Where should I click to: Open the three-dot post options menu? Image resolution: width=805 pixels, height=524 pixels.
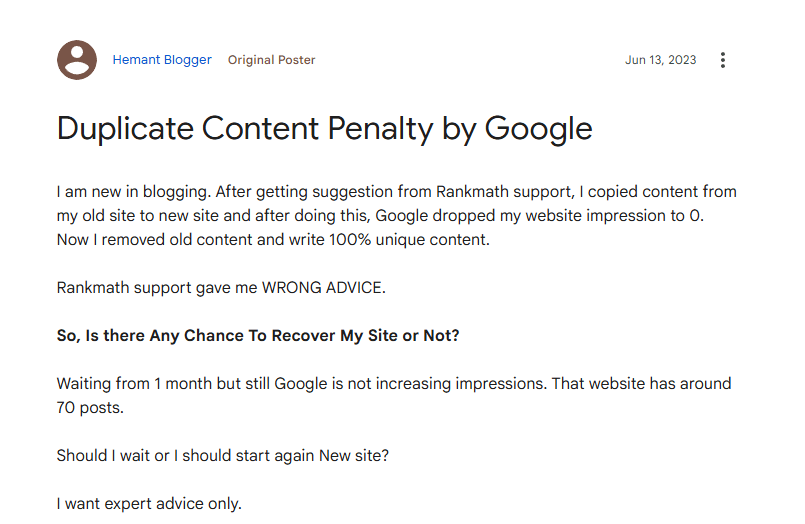(x=722, y=60)
